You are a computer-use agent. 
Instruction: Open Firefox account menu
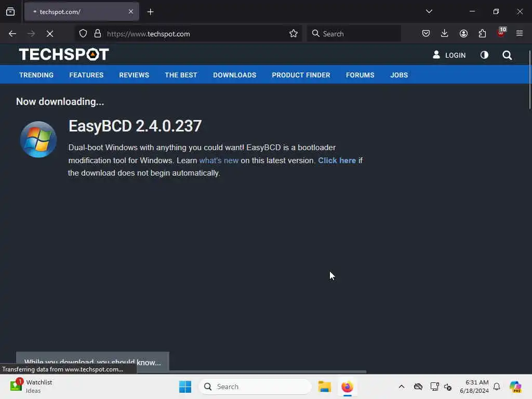[463, 34]
